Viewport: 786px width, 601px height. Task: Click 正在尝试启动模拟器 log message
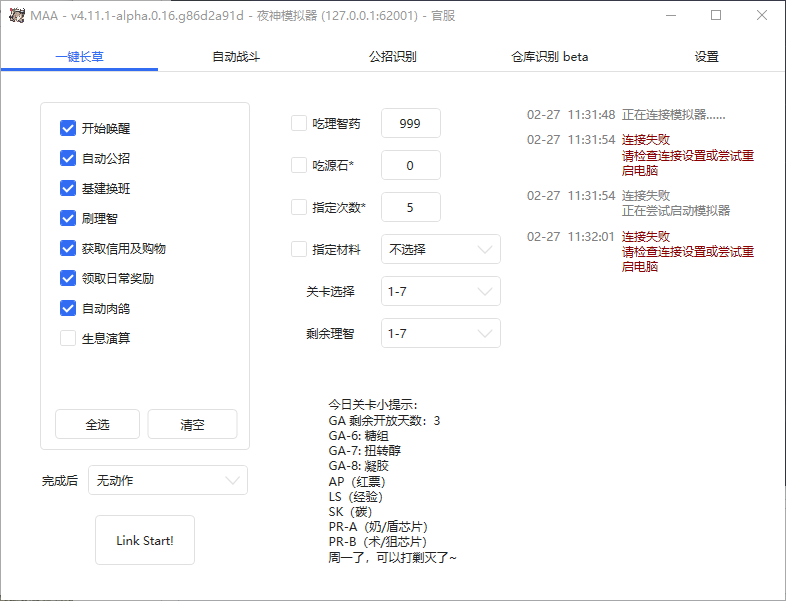[676, 211]
